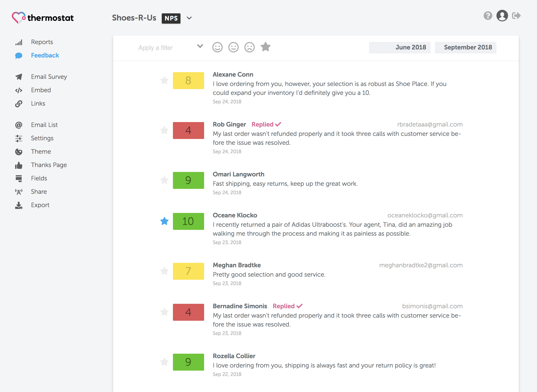Open Replied status for Bernadine Simonis

pyautogui.click(x=287, y=306)
